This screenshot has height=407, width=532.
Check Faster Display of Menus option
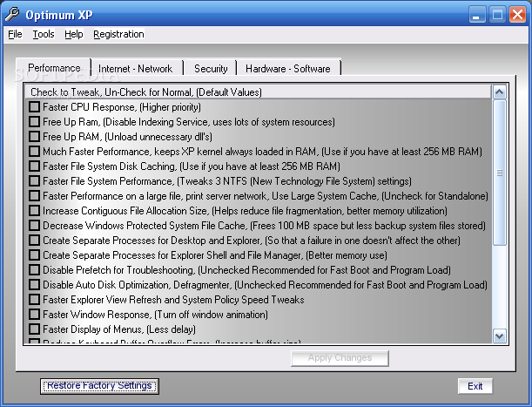click(x=34, y=329)
